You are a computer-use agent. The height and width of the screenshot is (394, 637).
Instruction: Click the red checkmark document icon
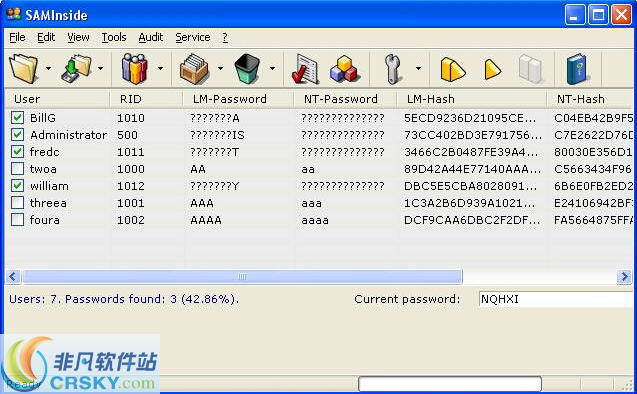coord(305,68)
